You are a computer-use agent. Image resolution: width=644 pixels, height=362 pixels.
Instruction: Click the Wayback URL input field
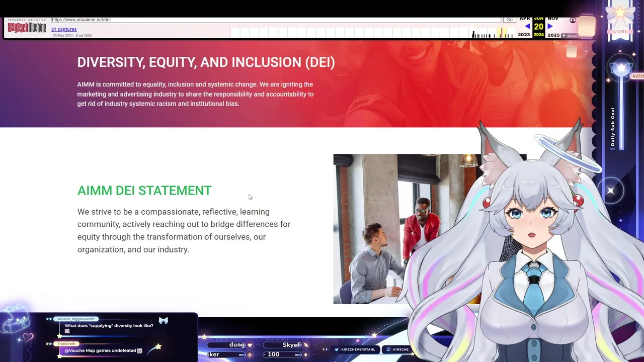point(276,20)
